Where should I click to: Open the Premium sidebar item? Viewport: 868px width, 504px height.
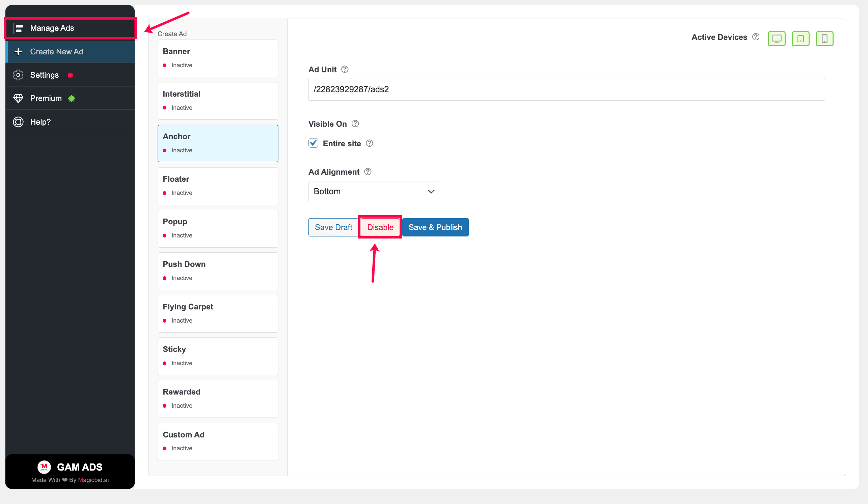point(70,99)
